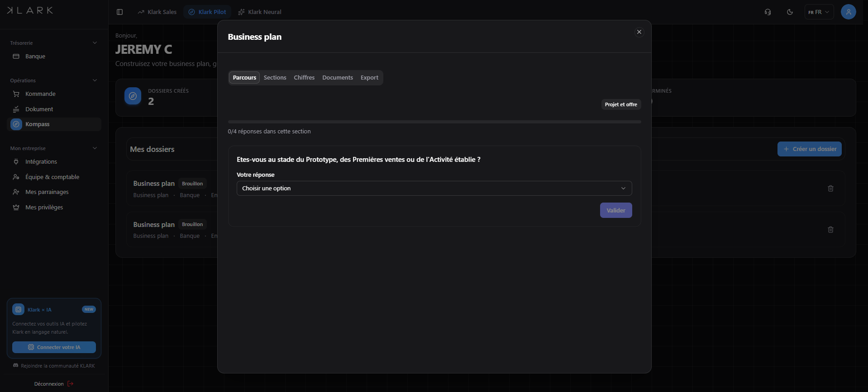The image size is (868, 392).
Task: Collapse the Opérations section
Action: coord(95,80)
